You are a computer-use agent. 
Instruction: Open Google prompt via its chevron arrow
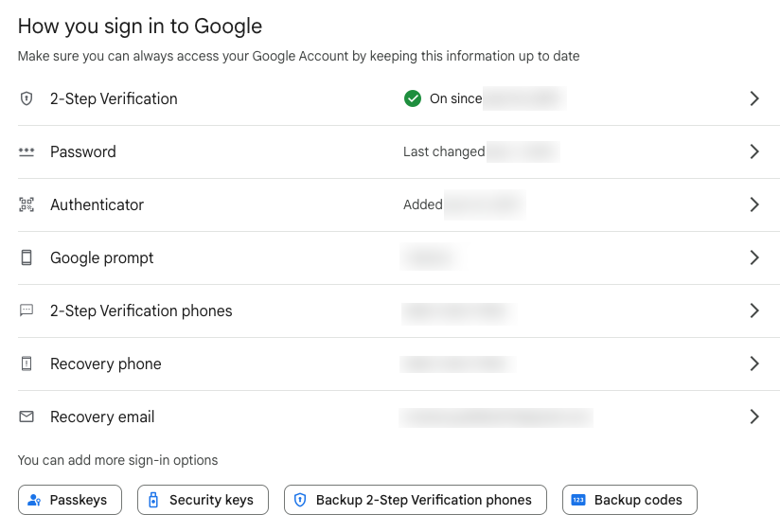tap(754, 257)
